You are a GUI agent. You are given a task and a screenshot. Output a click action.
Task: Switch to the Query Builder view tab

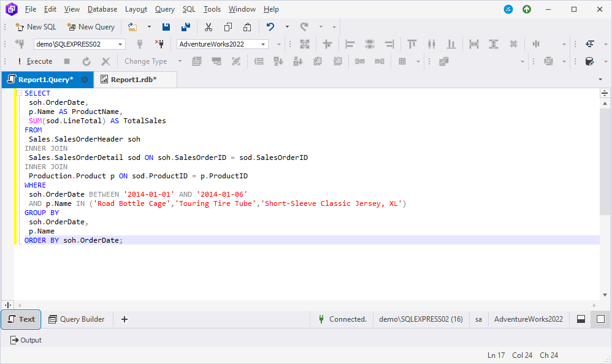[x=77, y=319]
